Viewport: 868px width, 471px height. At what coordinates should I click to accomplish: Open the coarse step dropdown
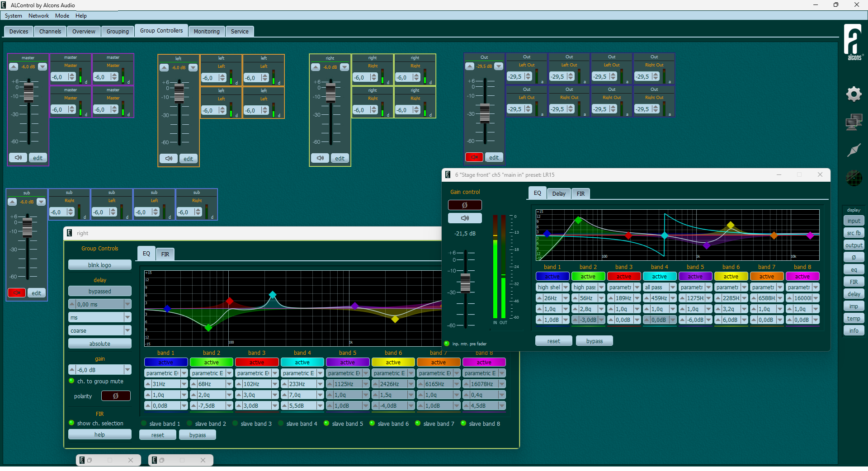coord(127,330)
